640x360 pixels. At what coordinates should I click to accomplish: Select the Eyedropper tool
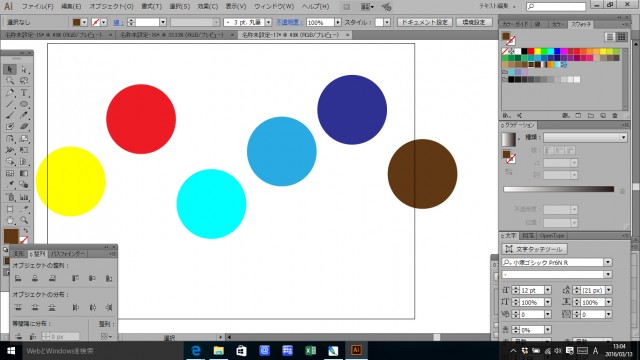coord(10,185)
